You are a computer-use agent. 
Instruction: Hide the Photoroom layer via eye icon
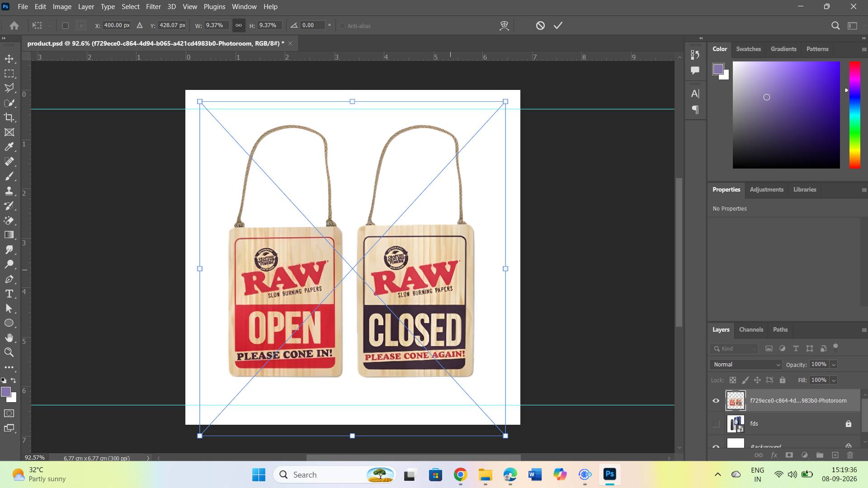[x=716, y=401]
